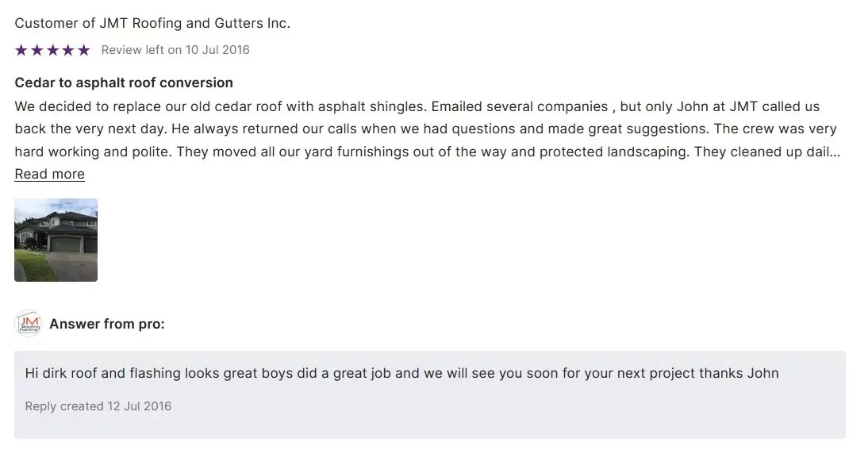Click the "Cedar to asphalt roof conversion" title

(x=124, y=83)
